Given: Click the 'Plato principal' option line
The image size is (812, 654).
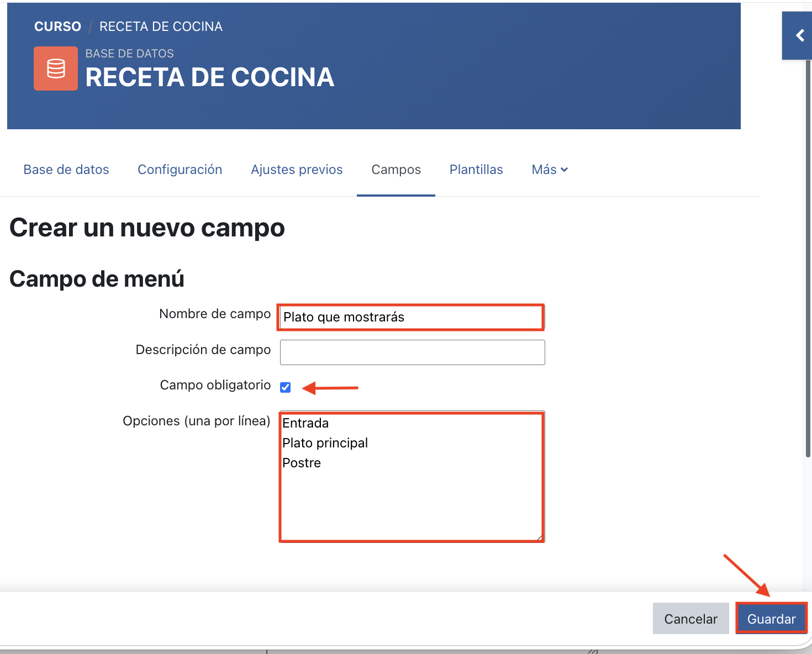Looking at the screenshot, I should point(325,443).
